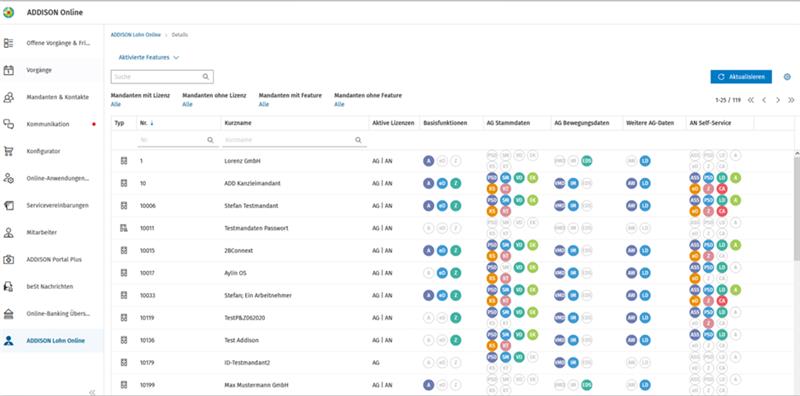
Task: Select the TestP&Z062020 cell
Action: click(245, 318)
